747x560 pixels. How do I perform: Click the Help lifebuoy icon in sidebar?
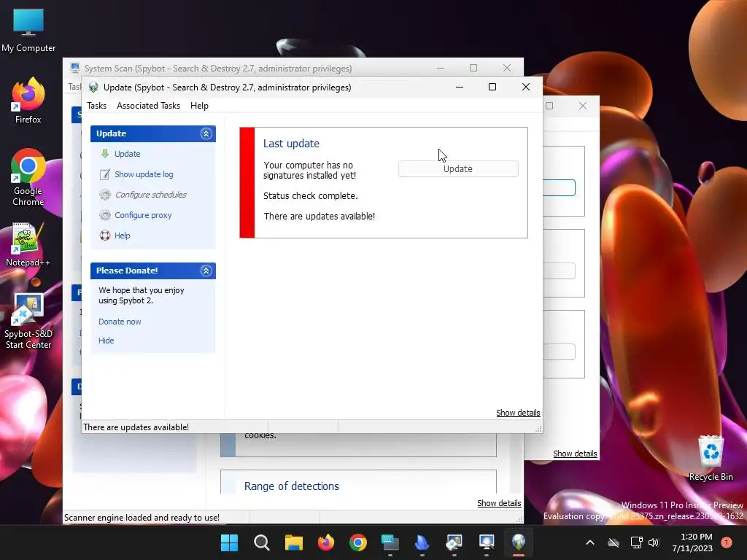point(105,236)
